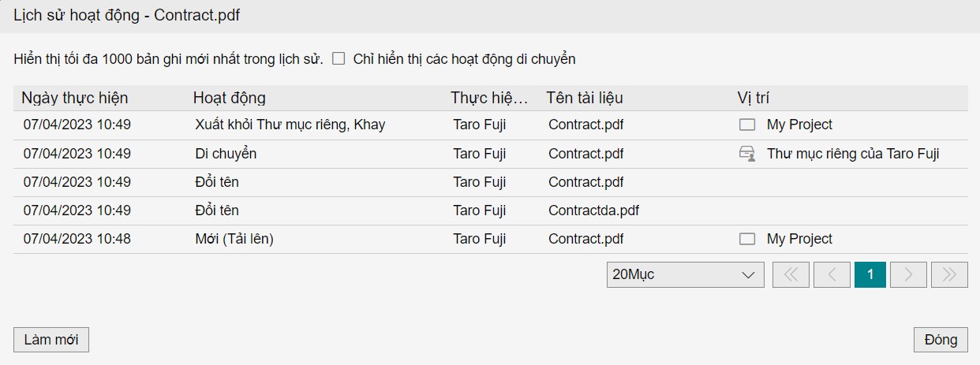The width and height of the screenshot is (980, 365).
Task: Go to the next page arrow
Action: coord(909,274)
